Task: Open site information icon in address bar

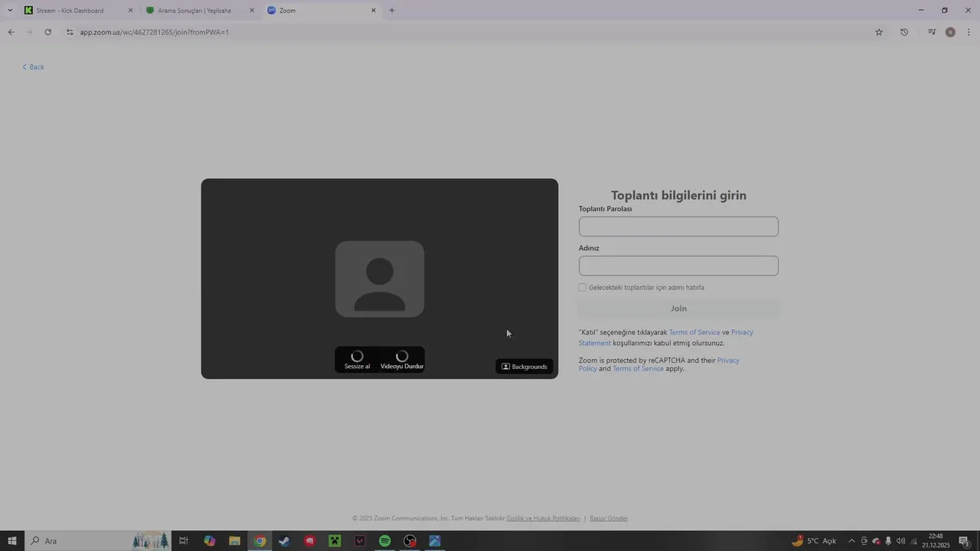Action: point(70,32)
